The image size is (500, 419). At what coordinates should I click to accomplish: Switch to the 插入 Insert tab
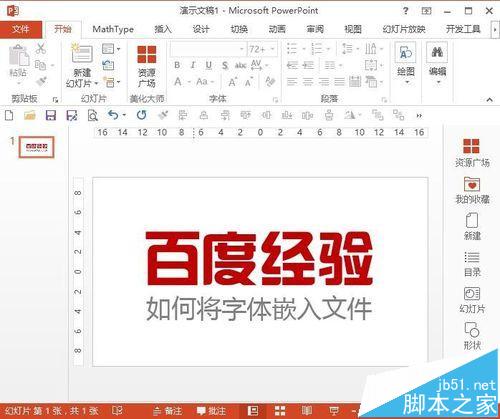click(x=163, y=29)
